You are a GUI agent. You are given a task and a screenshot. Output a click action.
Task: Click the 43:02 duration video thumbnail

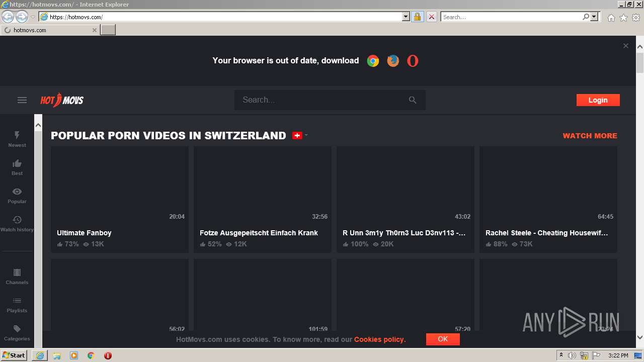(x=406, y=185)
